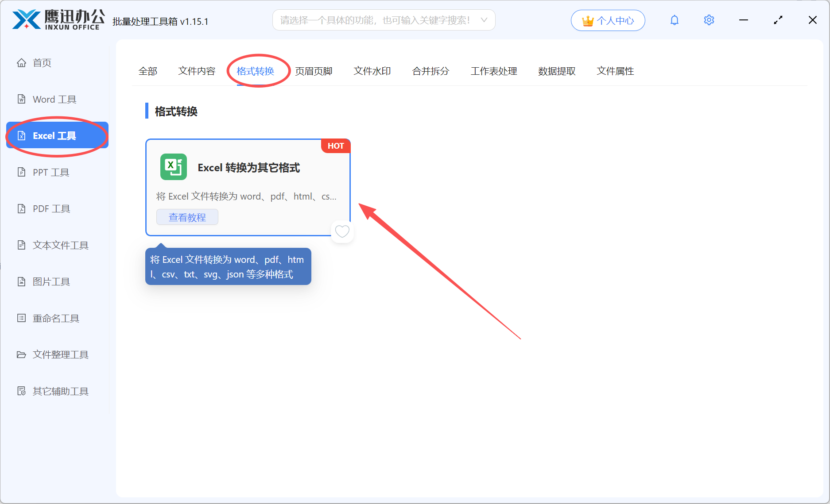830x504 pixels.
Task: Open PPT 工具 in sidebar
Action: coord(58,172)
